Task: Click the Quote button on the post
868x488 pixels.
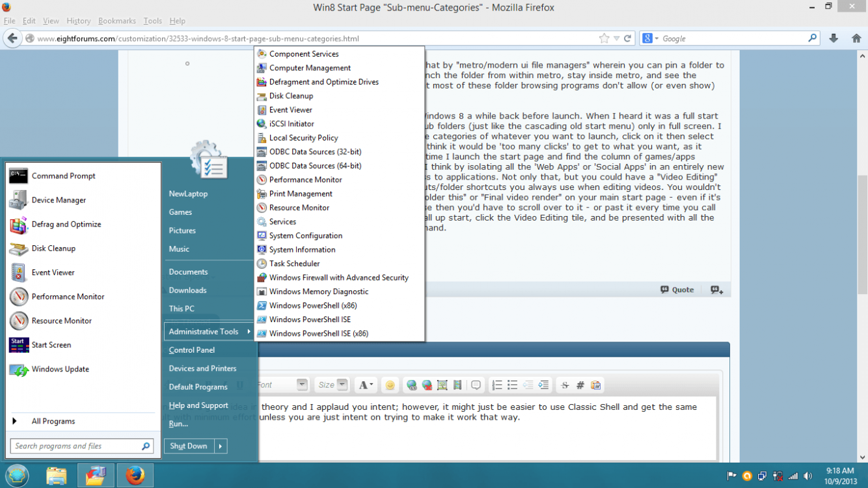Action: tap(677, 290)
